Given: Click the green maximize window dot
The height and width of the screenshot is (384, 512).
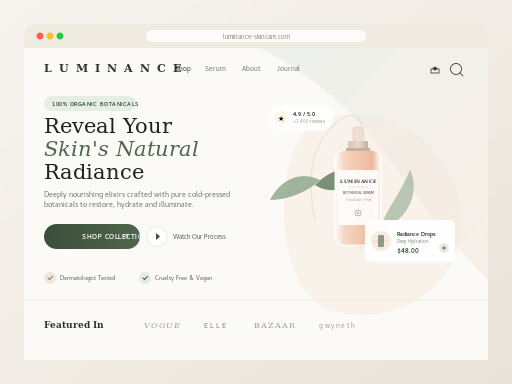Looking at the screenshot, I should tap(60, 36).
